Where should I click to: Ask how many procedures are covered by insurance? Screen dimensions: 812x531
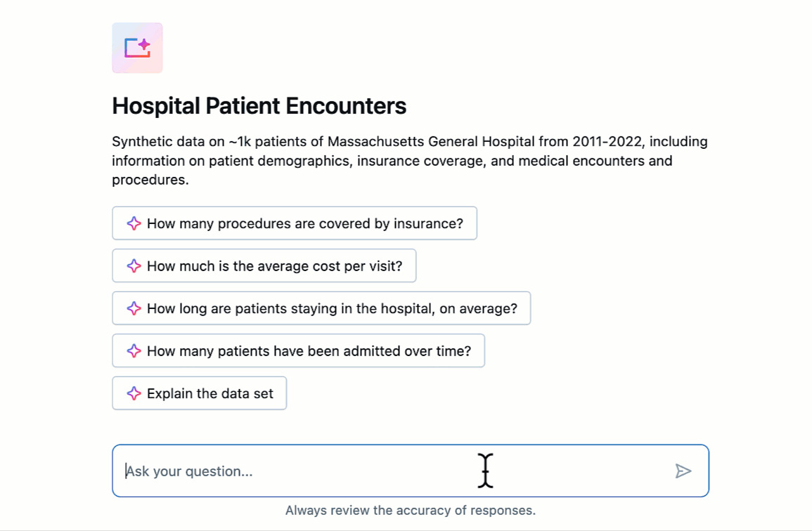304,223
